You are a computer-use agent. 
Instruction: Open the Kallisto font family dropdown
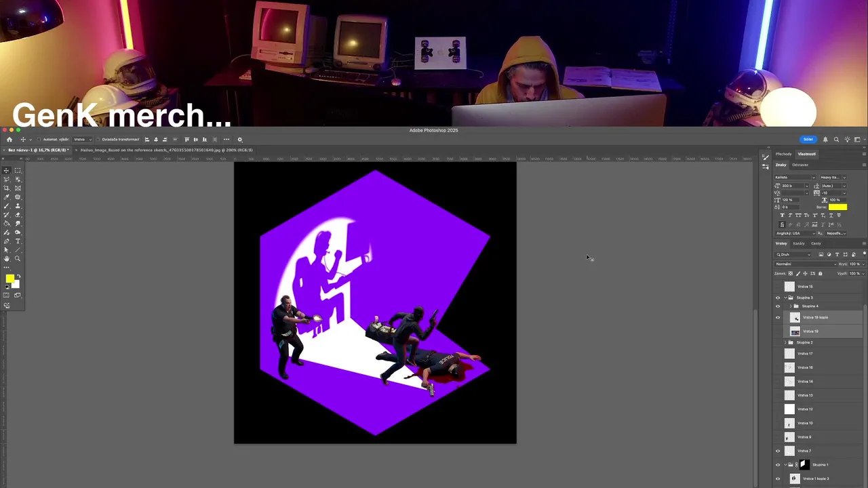click(814, 177)
